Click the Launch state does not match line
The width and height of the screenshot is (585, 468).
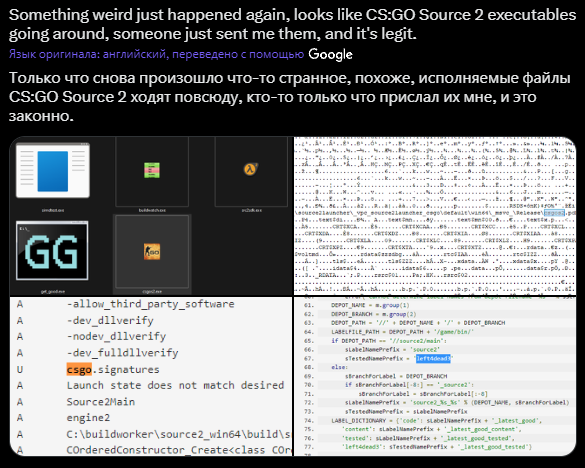(x=175, y=385)
